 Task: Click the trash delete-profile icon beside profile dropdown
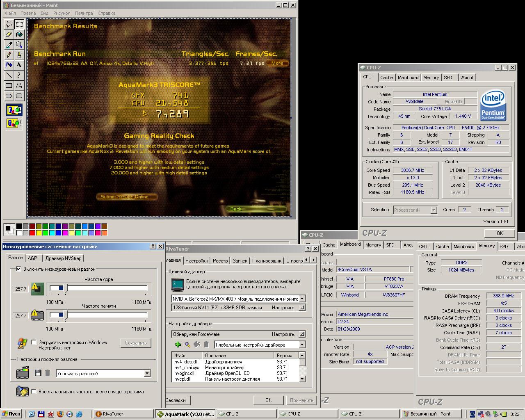pos(48,373)
